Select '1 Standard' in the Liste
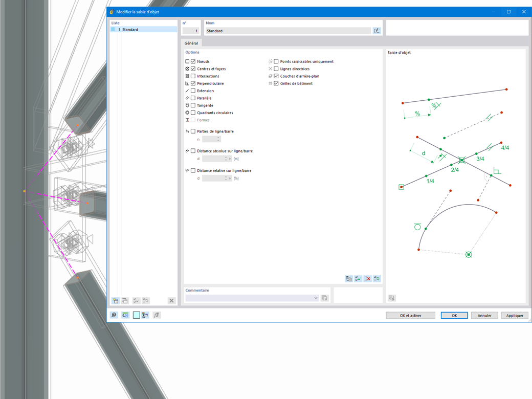This screenshot has height=399, width=532. [x=144, y=30]
